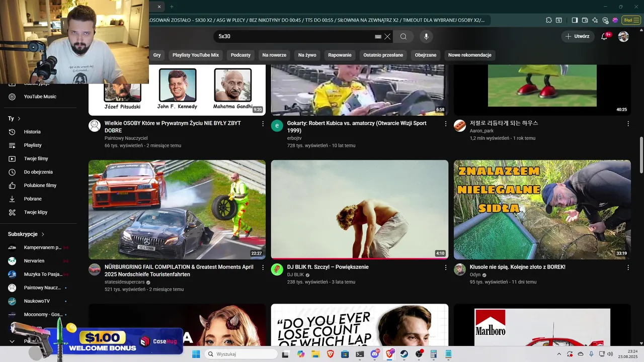Open the erbojtv channel avatar

pyautogui.click(x=277, y=126)
